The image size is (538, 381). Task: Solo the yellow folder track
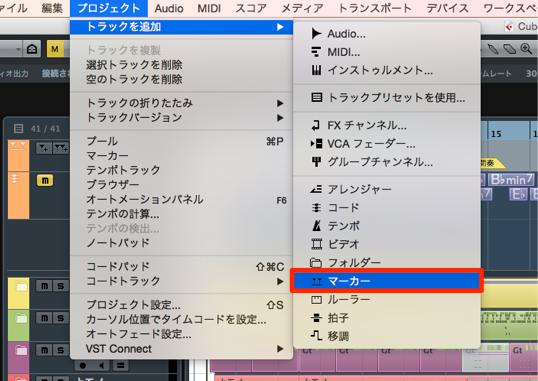[x=61, y=286]
